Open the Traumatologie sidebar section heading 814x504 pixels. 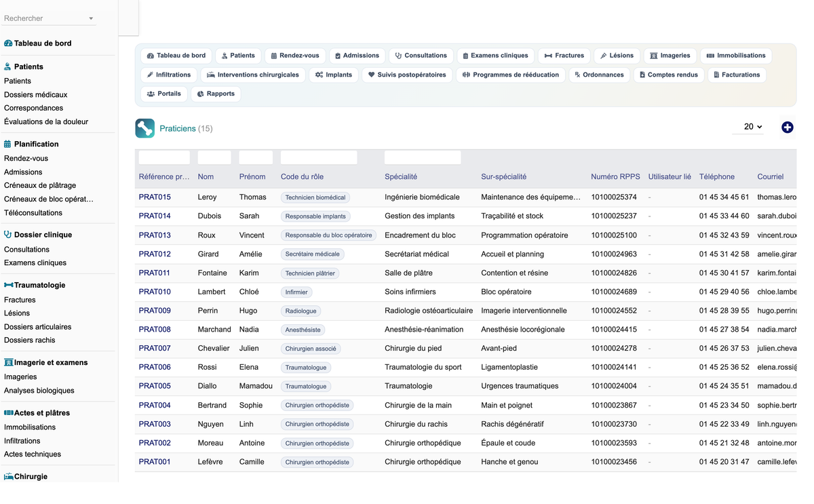pyautogui.click(x=35, y=285)
